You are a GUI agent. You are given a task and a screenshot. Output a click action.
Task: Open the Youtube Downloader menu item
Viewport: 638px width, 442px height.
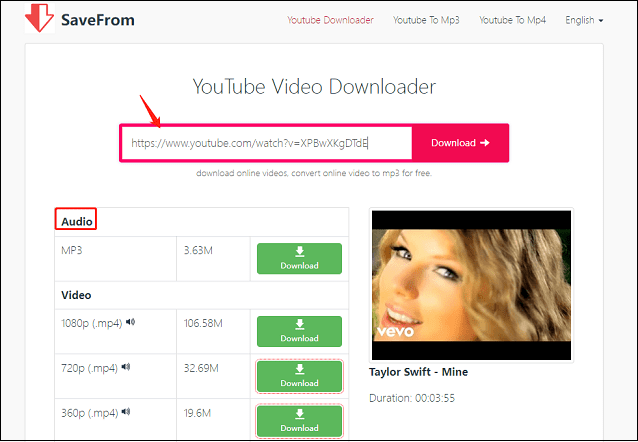(x=330, y=20)
